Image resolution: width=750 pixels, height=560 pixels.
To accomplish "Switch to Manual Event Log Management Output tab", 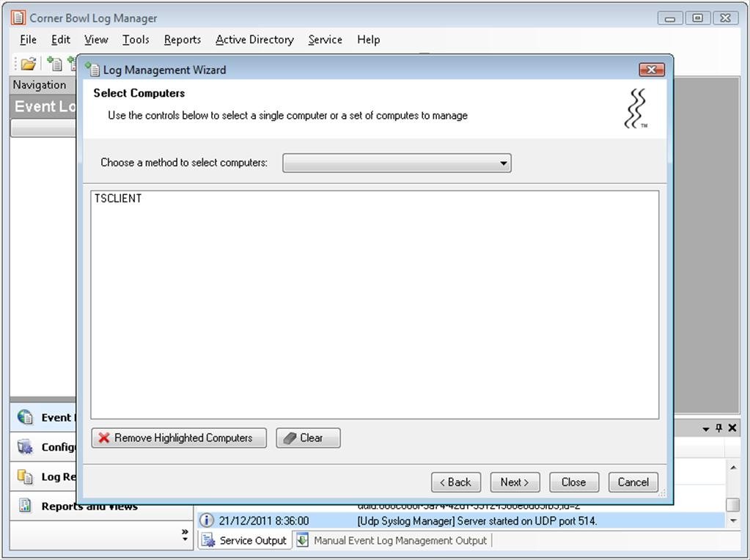I will click(x=393, y=540).
